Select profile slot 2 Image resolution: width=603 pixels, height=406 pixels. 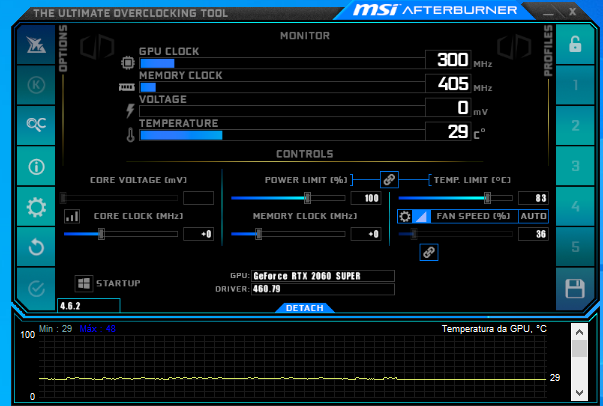575,125
